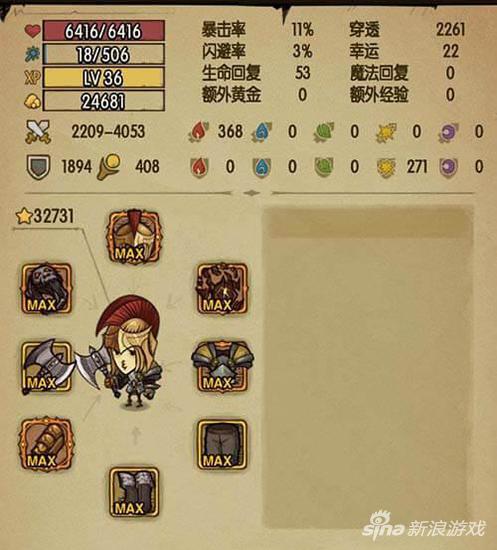497x550 pixels.
Task: Open the brown fur cloak slot
Action: 222,288
